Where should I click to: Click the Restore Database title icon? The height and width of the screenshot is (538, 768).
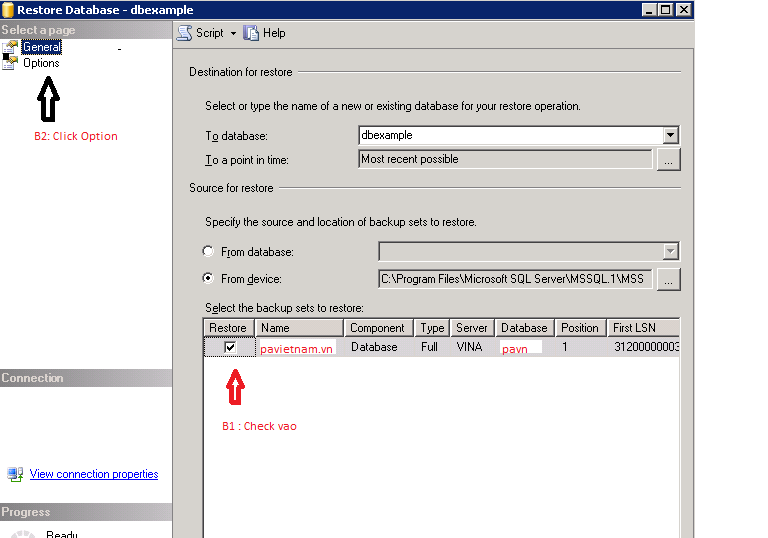pyautogui.click(x=8, y=10)
